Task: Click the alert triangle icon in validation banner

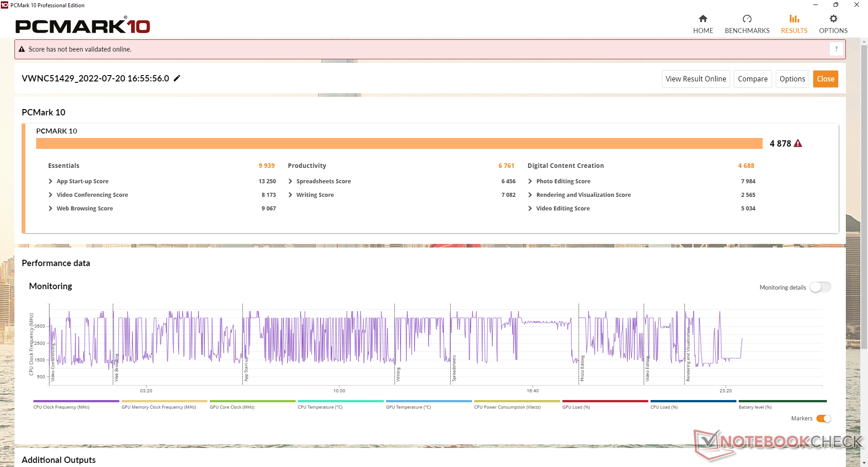Action: point(22,49)
